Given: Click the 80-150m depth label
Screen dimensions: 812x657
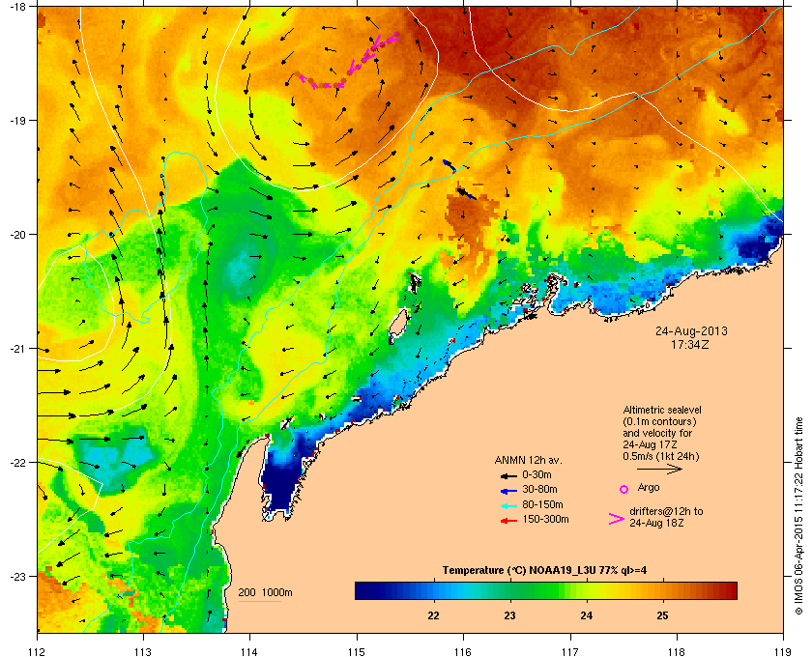Looking at the screenshot, I should [542, 504].
